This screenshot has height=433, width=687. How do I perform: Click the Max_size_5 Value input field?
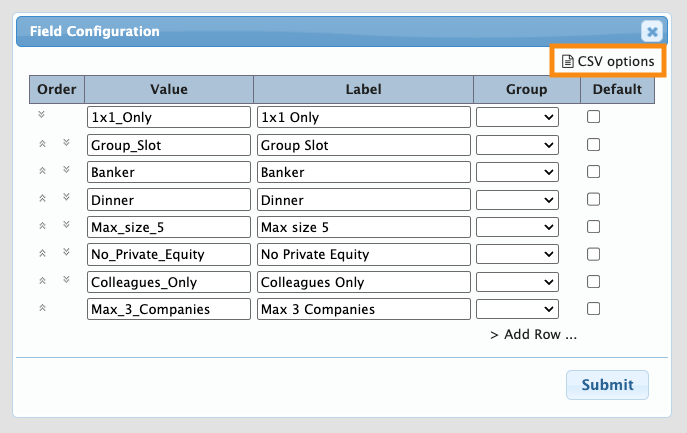tap(168, 227)
